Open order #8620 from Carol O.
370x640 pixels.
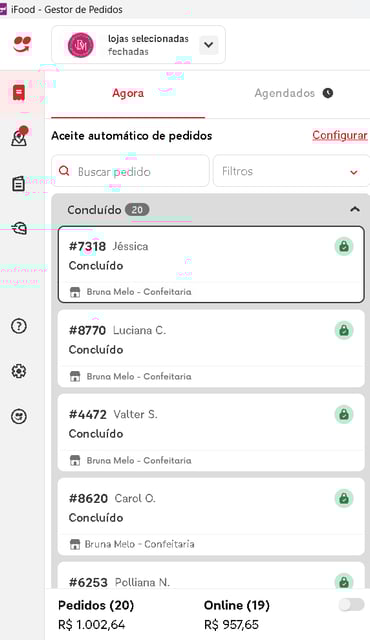click(x=211, y=516)
